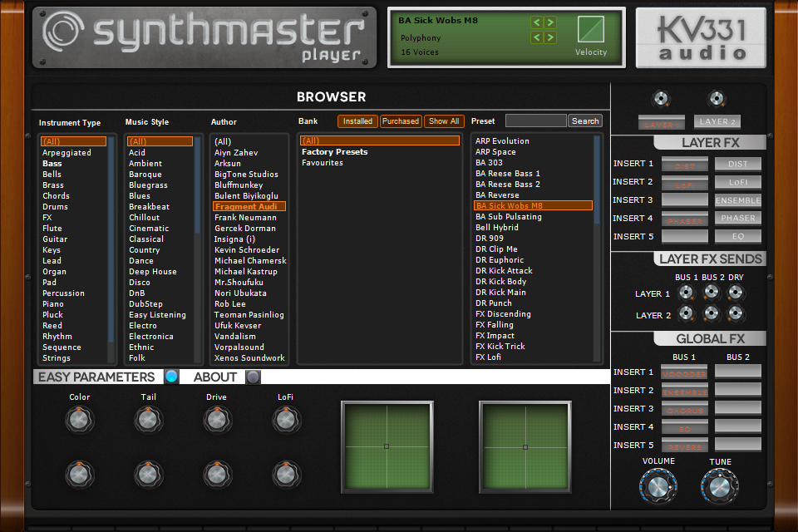Open the REVERB slot in Global FX Bus 1
798x532 pixels.
point(684,446)
